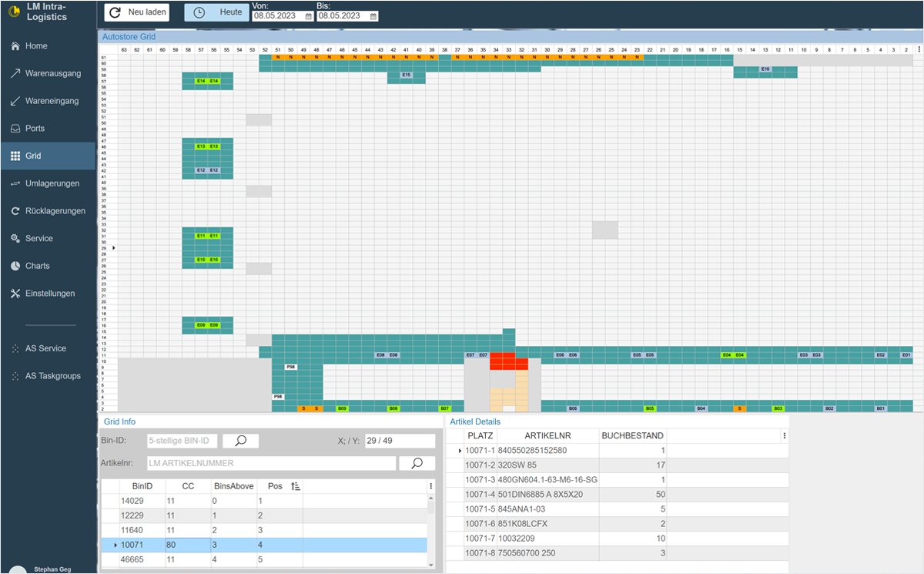Click the BinsAbove column header
This screenshot has width=924, height=574.
pyautogui.click(x=233, y=486)
